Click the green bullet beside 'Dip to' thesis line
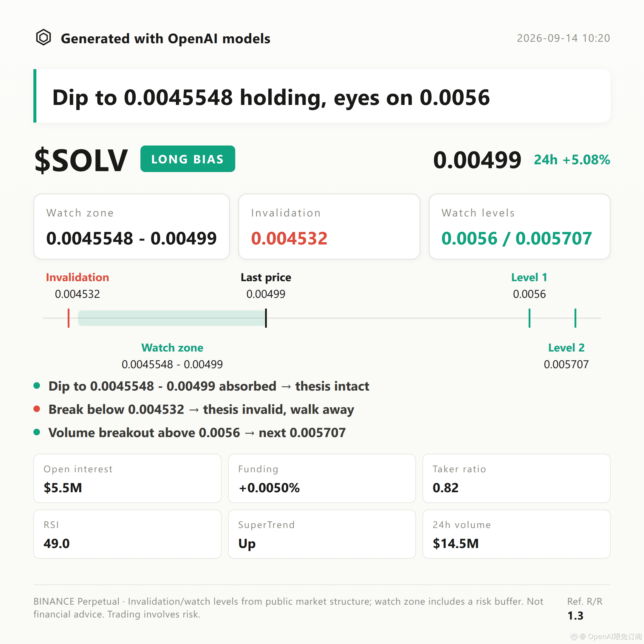 pos(37,386)
